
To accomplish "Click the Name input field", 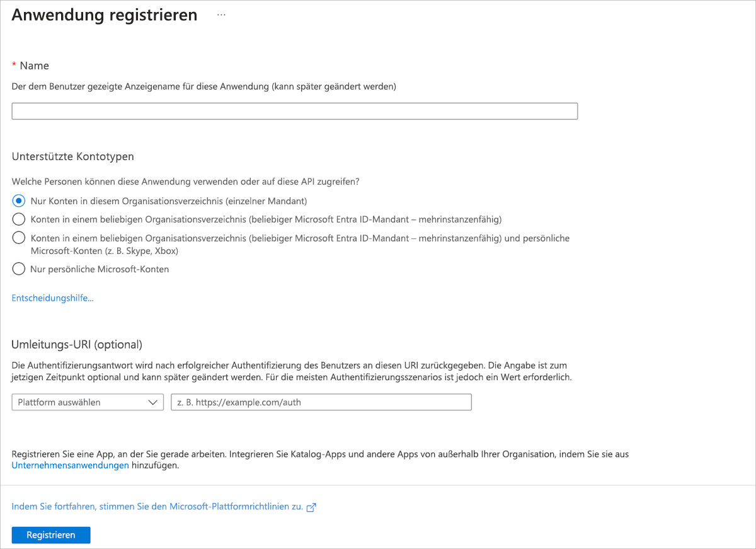I will (x=294, y=110).
